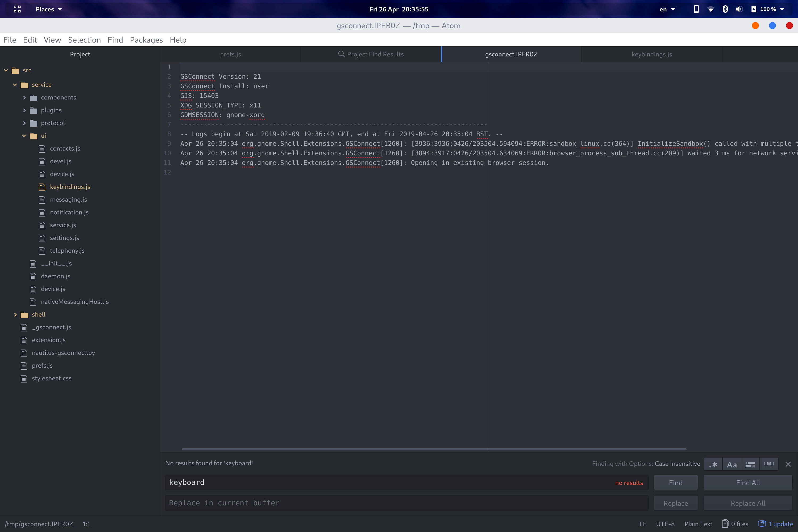This screenshot has width=798, height=532.
Task: Toggle the regex search option
Action: point(713,464)
